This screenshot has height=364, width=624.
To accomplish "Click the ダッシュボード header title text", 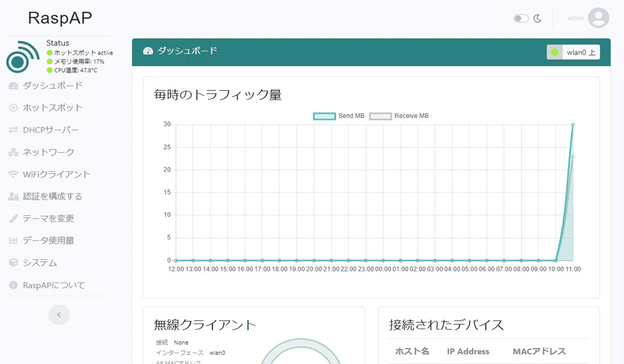I will pos(187,51).
